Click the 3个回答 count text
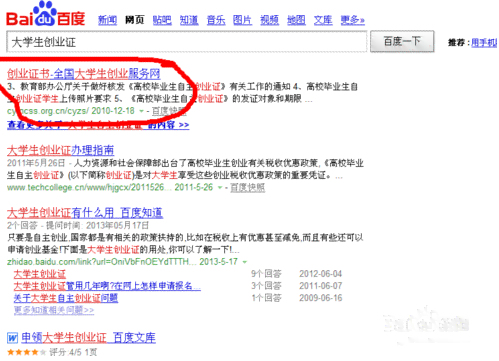499x361 pixels. [266, 286]
